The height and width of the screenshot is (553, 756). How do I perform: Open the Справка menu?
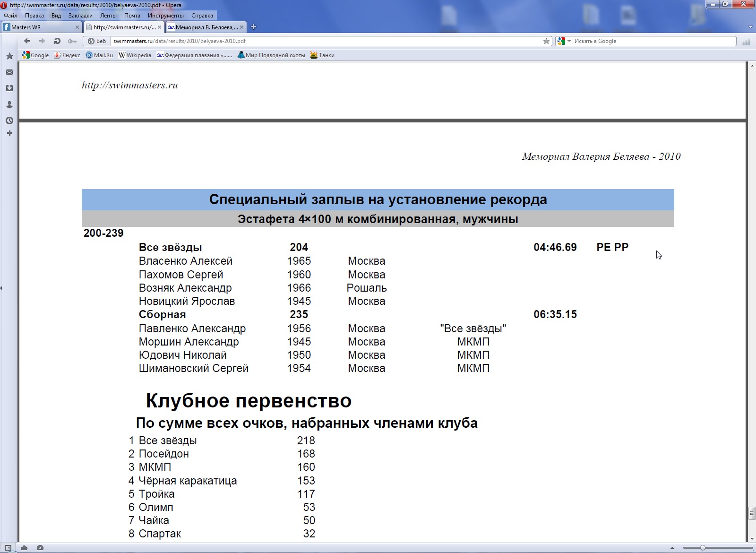[x=202, y=16]
